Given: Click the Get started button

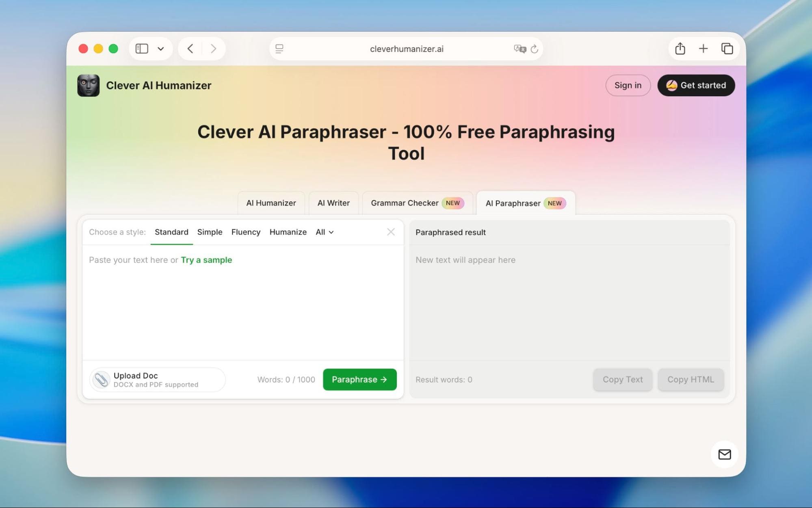Looking at the screenshot, I should tap(696, 85).
